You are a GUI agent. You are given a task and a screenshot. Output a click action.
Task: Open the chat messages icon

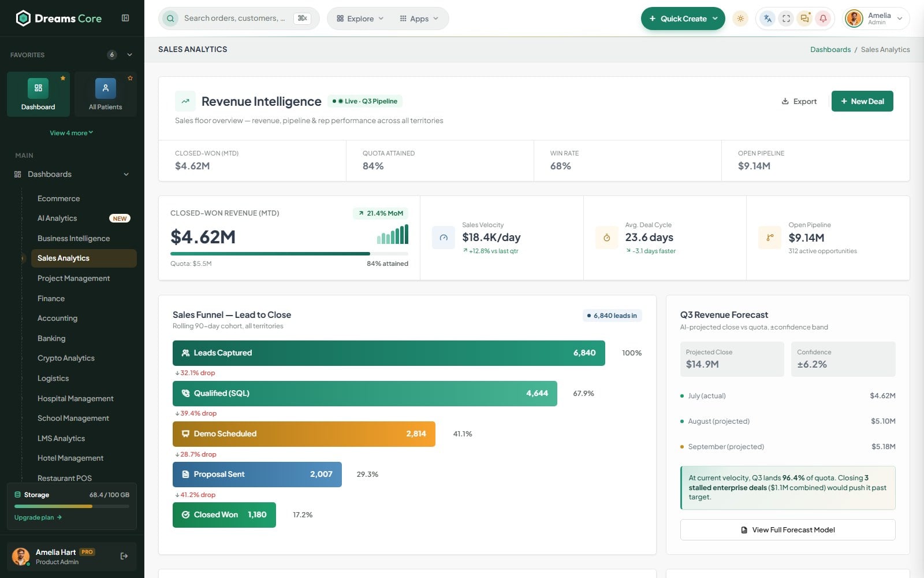pyautogui.click(x=804, y=18)
